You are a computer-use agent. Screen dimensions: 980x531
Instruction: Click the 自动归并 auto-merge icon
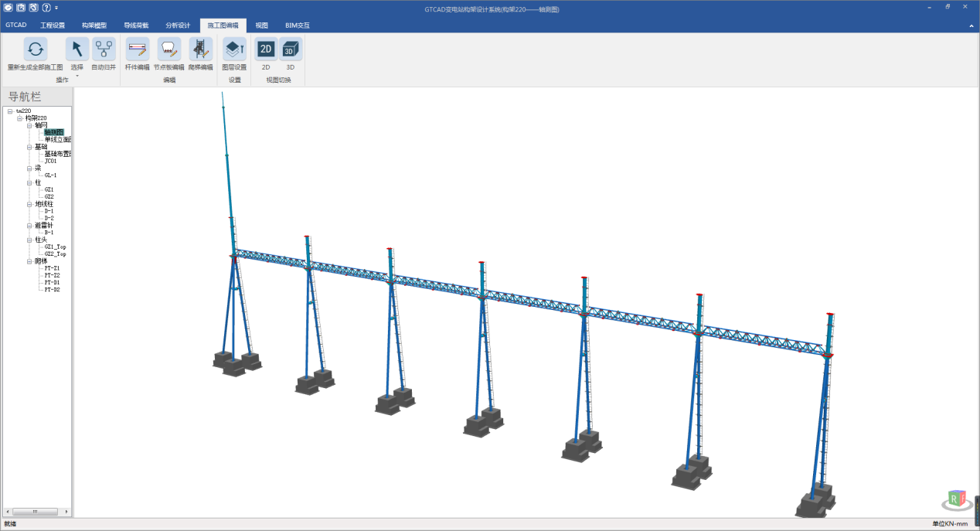pos(104,49)
